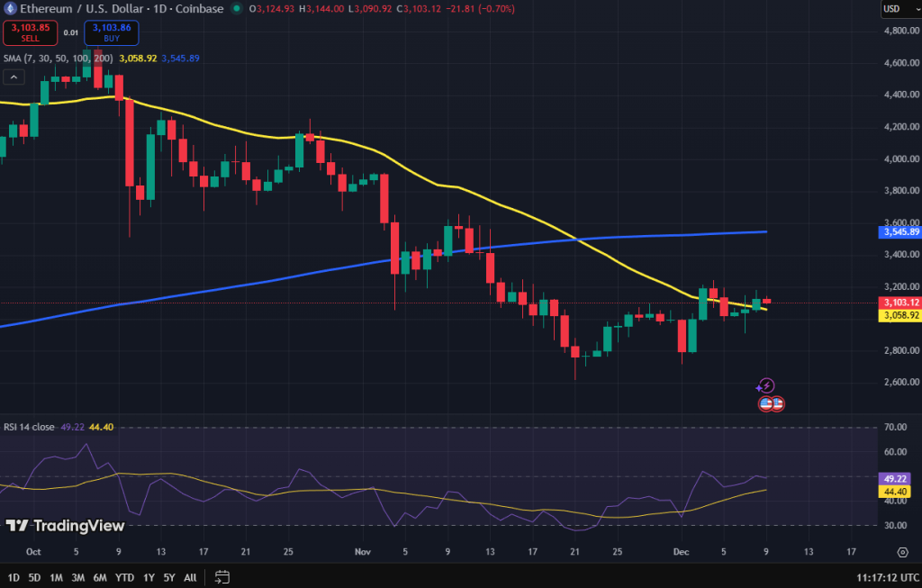This screenshot has height=588, width=922.
Task: Click the 11:17:12 UTC timezone clock
Action: 887,577
